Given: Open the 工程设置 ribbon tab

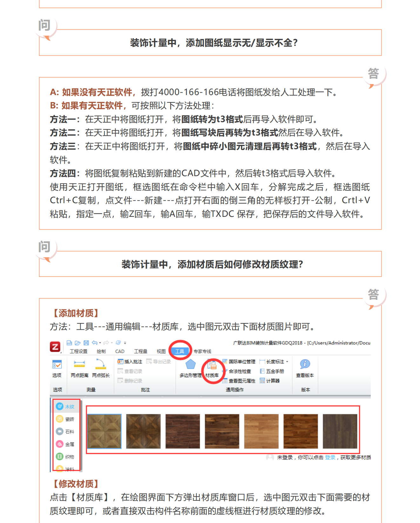Looking at the screenshot, I should 78,351.
